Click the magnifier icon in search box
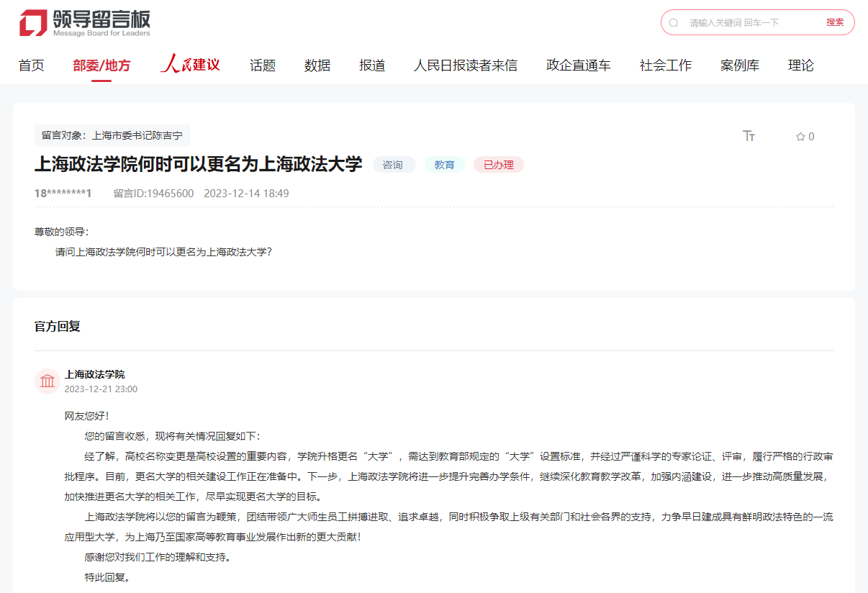The height and width of the screenshot is (593, 868). [x=674, y=23]
